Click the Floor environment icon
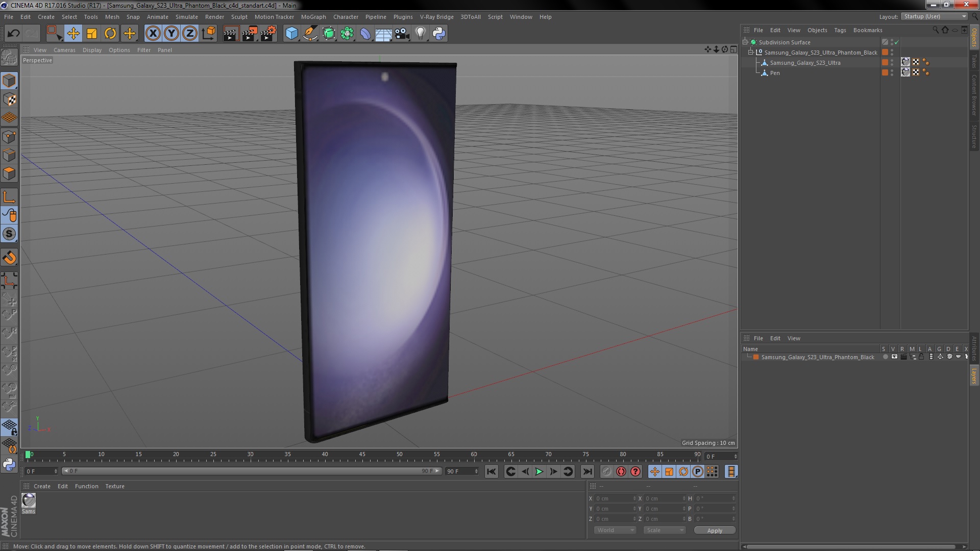This screenshot has height=551, width=980. [383, 34]
